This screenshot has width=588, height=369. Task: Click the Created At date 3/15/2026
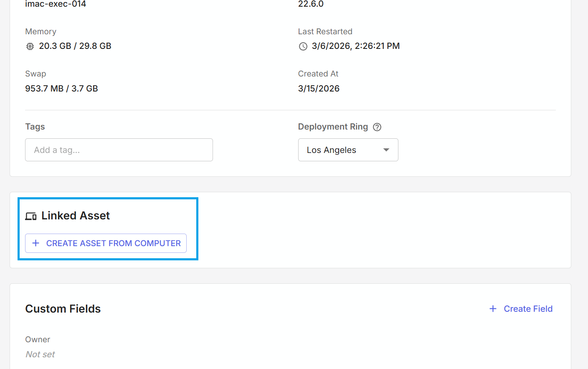pyautogui.click(x=319, y=89)
